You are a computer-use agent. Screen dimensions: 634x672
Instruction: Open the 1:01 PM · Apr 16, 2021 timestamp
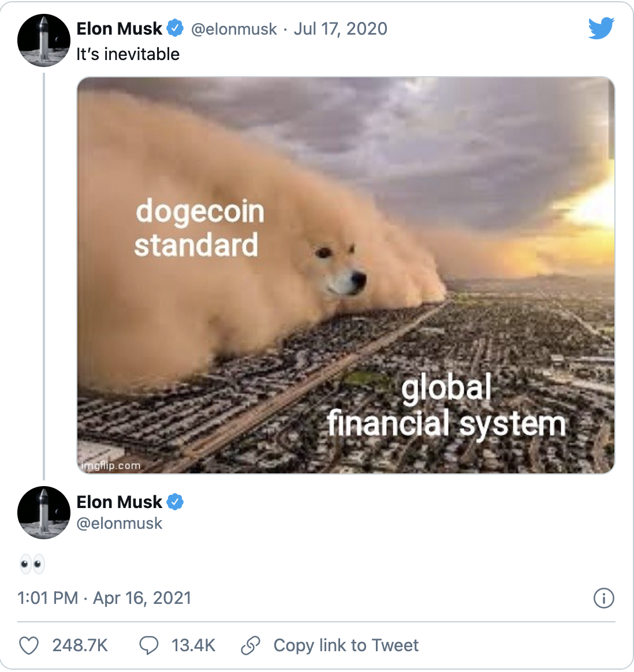(104, 598)
